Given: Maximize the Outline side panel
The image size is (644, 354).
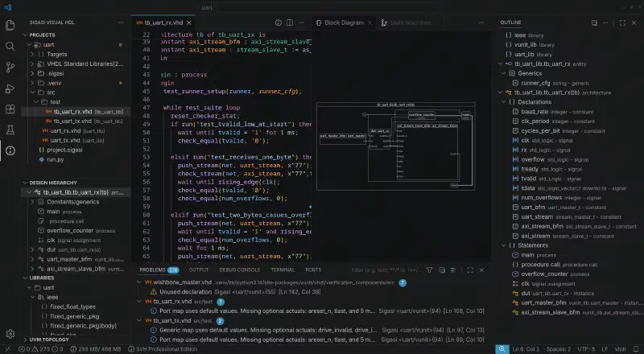Looking at the screenshot, I should 622,23.
